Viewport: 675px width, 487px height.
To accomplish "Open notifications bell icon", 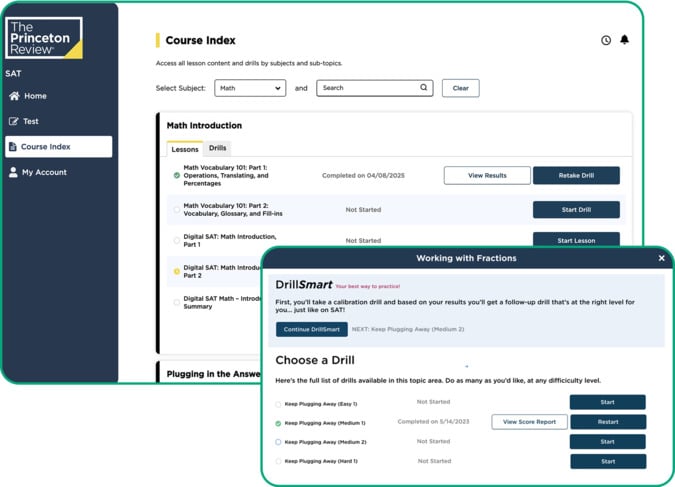I will coord(625,40).
